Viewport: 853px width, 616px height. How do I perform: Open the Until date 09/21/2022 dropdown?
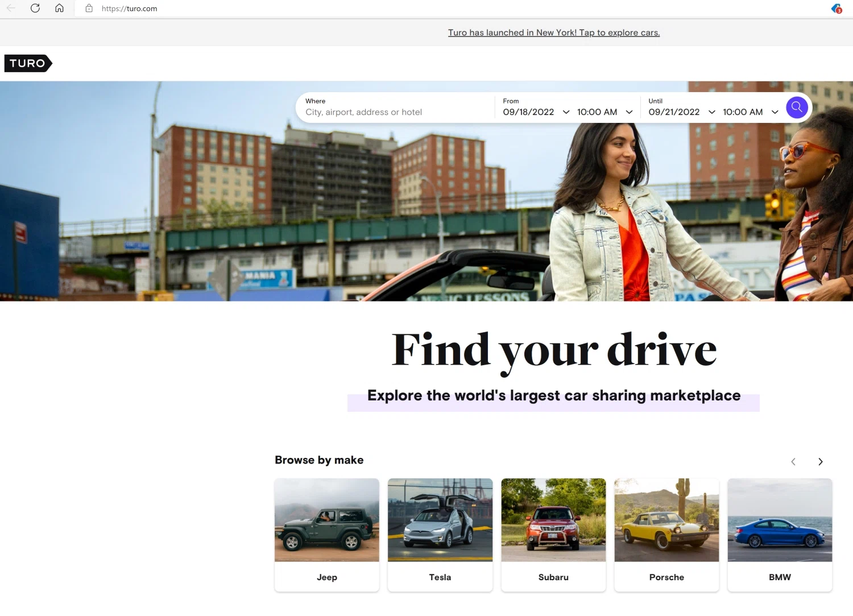[x=682, y=112]
